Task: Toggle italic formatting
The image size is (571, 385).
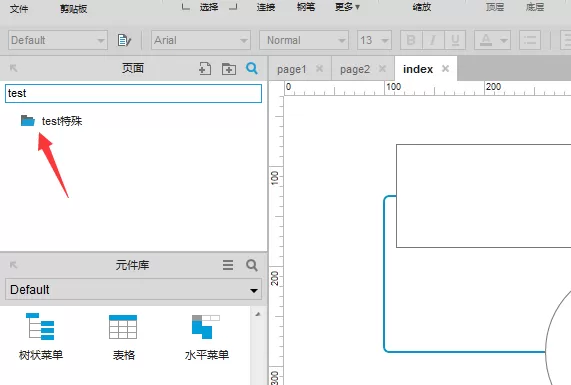Action: [x=433, y=40]
